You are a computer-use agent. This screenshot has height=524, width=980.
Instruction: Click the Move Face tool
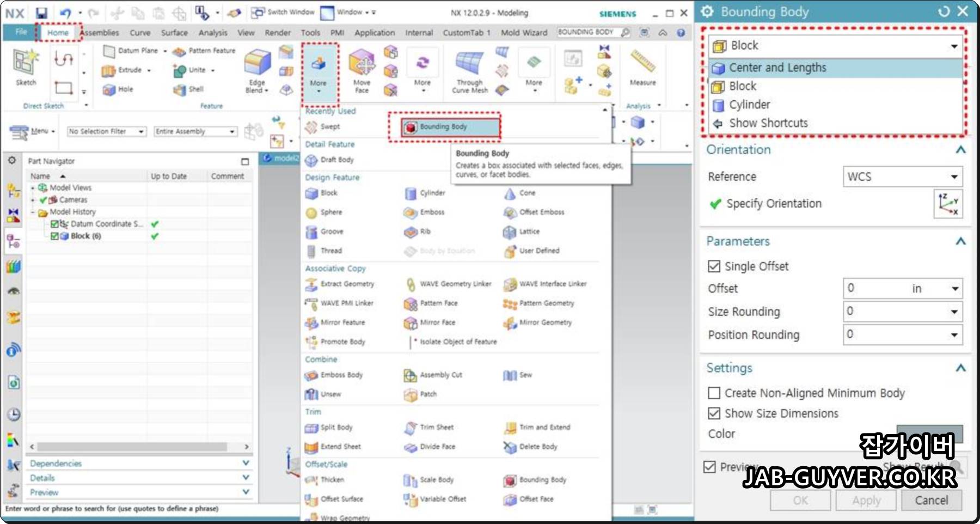coord(362,71)
